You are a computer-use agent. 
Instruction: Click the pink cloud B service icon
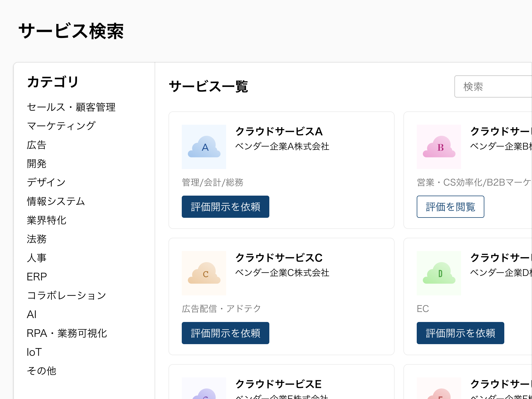pyautogui.click(x=439, y=147)
